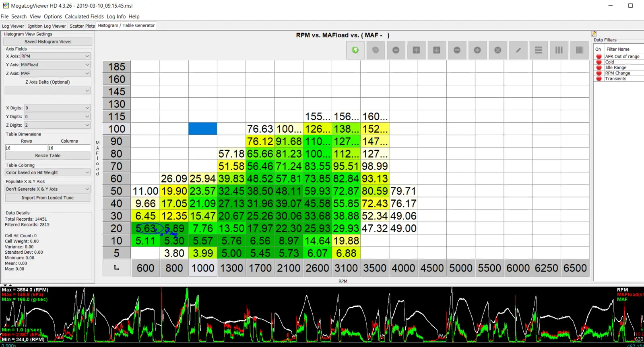644x347 pixels.
Task: Select the green cell showing 25.26
Action: 260,216
